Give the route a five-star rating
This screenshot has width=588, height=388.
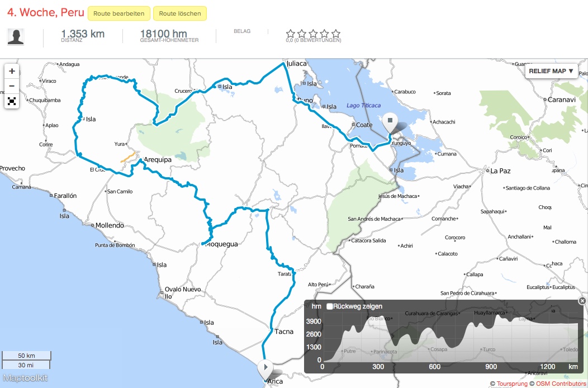[x=335, y=34]
